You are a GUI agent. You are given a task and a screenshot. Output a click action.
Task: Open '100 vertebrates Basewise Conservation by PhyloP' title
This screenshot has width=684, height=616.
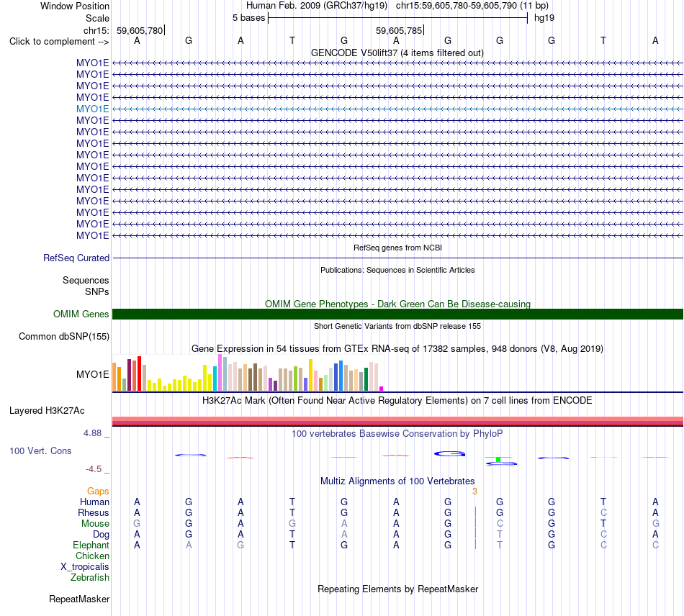(397, 434)
